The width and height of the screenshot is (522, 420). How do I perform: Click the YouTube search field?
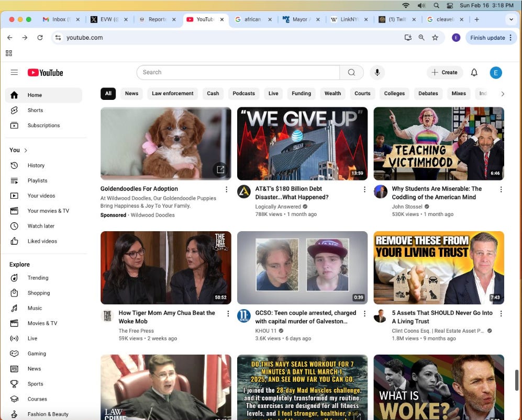click(238, 72)
